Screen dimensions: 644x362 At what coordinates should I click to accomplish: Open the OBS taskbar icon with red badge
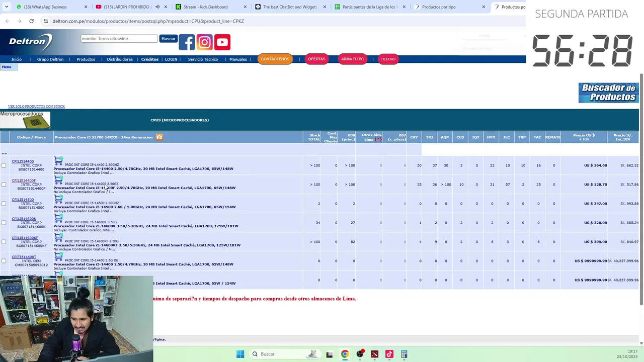pos(360,354)
